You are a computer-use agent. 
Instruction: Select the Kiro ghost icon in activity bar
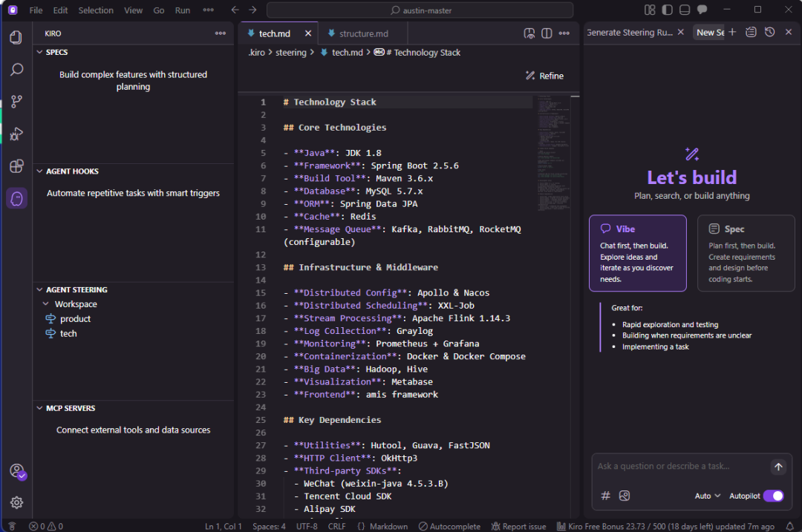[x=16, y=198]
